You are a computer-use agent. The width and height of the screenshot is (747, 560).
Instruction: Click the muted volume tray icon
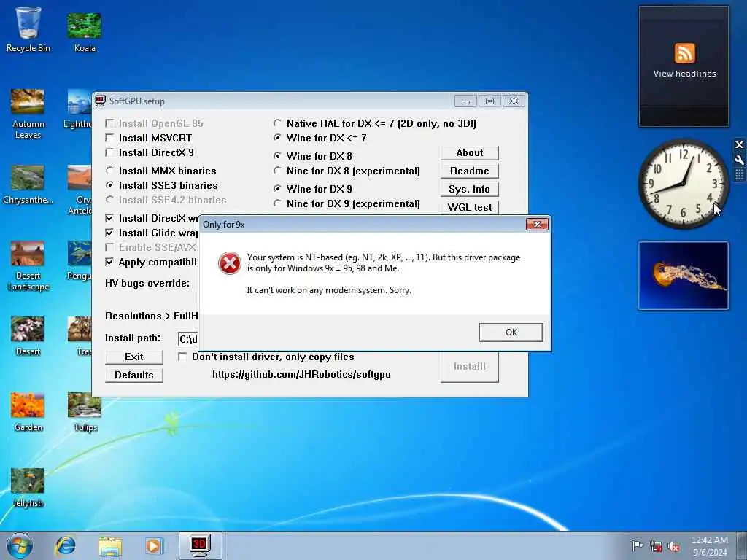pyautogui.click(x=673, y=546)
